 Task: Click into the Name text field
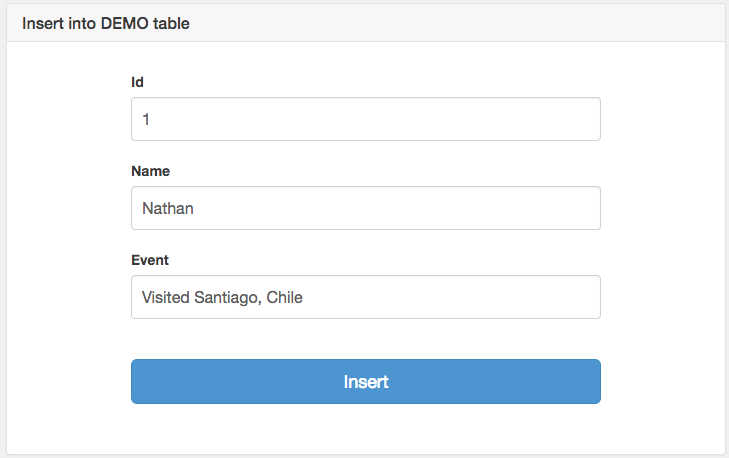[x=365, y=208]
